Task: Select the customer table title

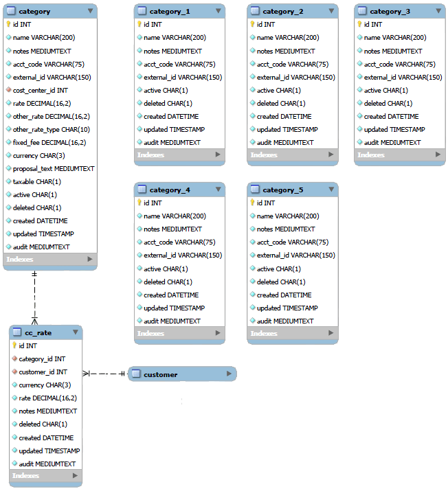Action: point(160,374)
